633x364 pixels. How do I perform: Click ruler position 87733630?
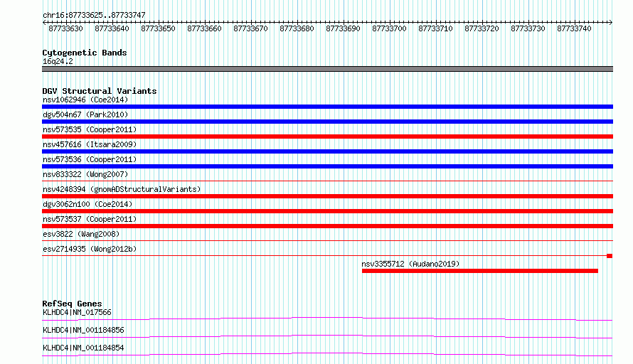click(x=65, y=28)
